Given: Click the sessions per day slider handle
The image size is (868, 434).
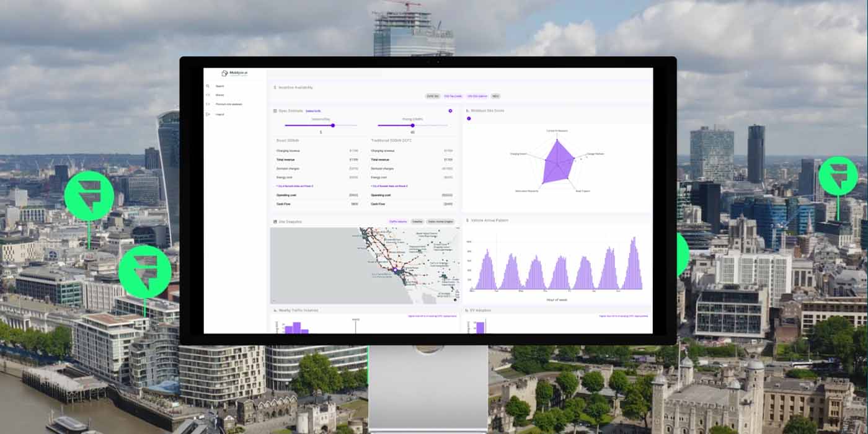Looking at the screenshot, I should [x=333, y=125].
